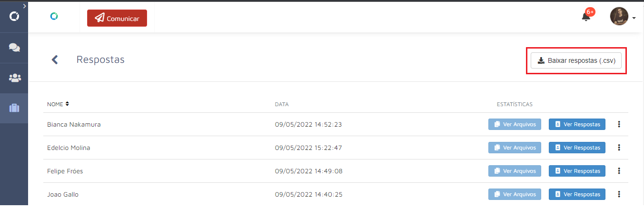Viewport: 644px width, 219px height.
Task: Open the people groups sidebar icon
Action: [x=14, y=78]
